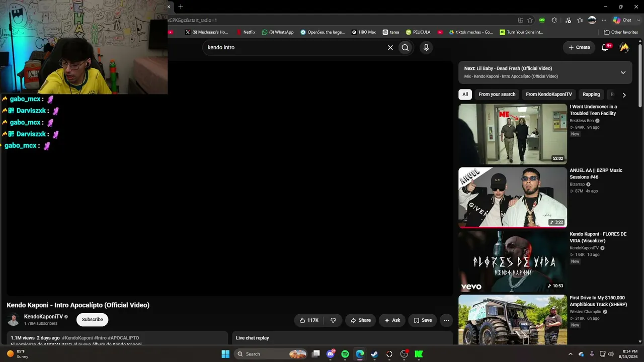
Task: Open the volume control in system tray
Action: point(611,354)
